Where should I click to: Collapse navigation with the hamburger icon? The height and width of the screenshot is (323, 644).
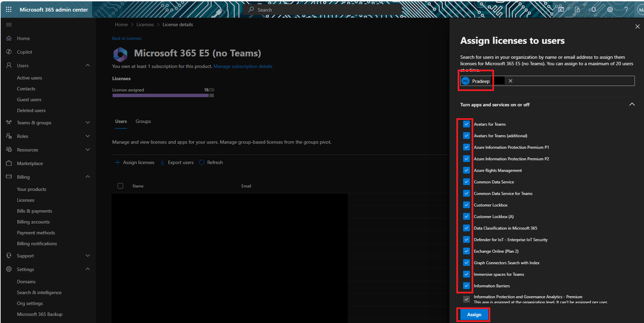[x=9, y=24]
